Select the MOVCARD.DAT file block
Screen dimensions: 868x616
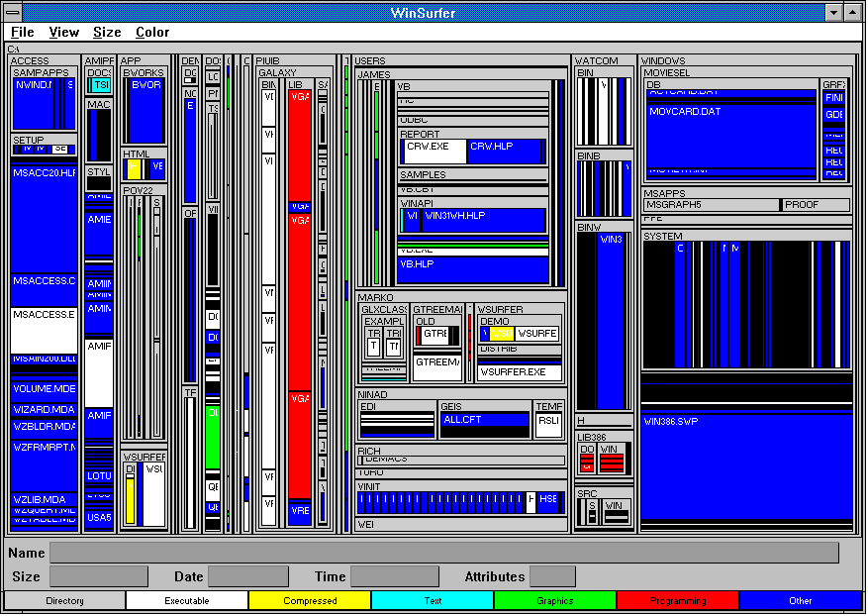pos(731,135)
